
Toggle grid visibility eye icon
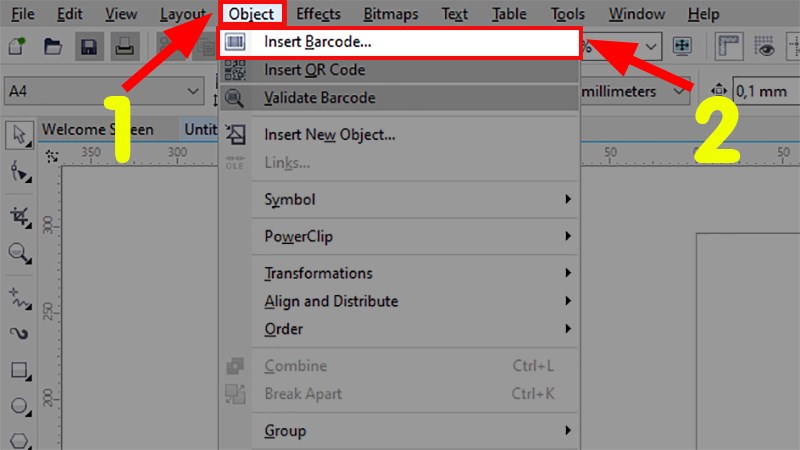click(767, 47)
